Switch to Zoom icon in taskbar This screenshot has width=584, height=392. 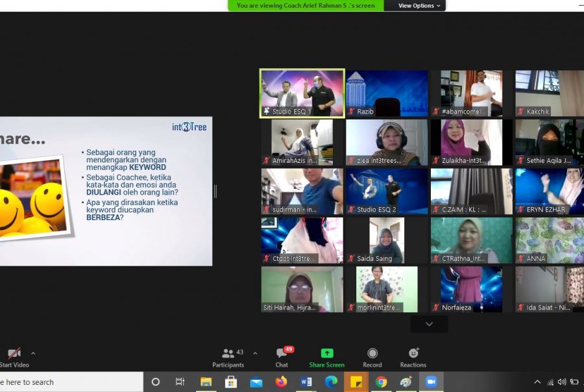(431, 382)
